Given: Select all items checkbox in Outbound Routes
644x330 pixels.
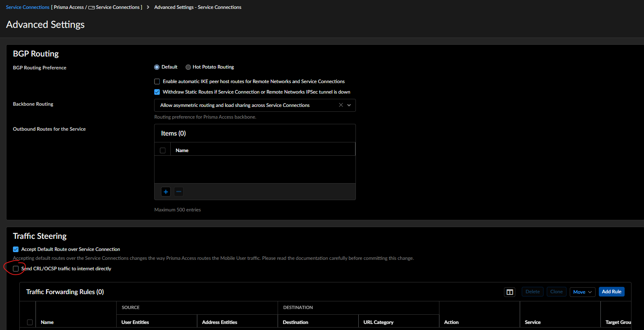Looking at the screenshot, I should (x=163, y=150).
